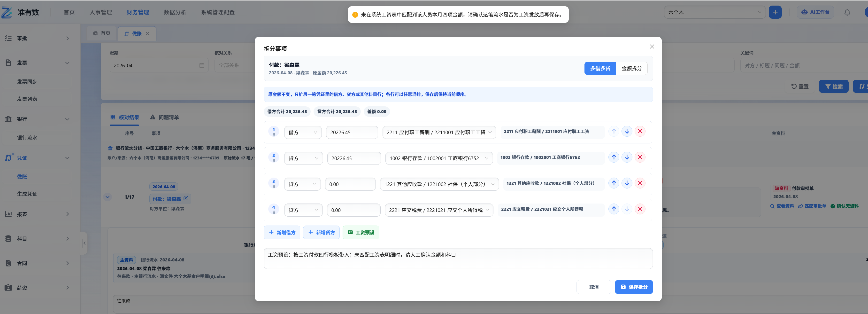Screen dimensions: 868x314
Task: Close the 拆分事项 dialog
Action: tap(652, 47)
